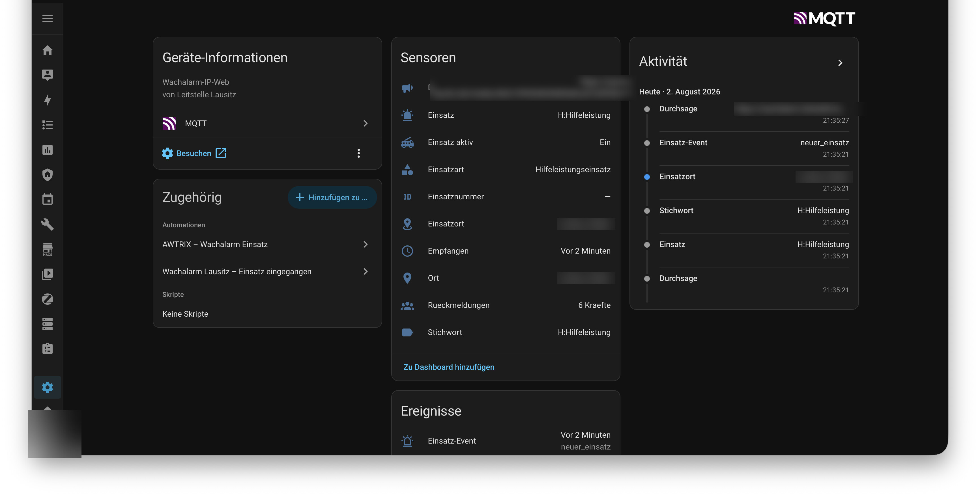The height and width of the screenshot is (497, 980).
Task: Click the Einsatznummer sensor label
Action: coord(456,196)
